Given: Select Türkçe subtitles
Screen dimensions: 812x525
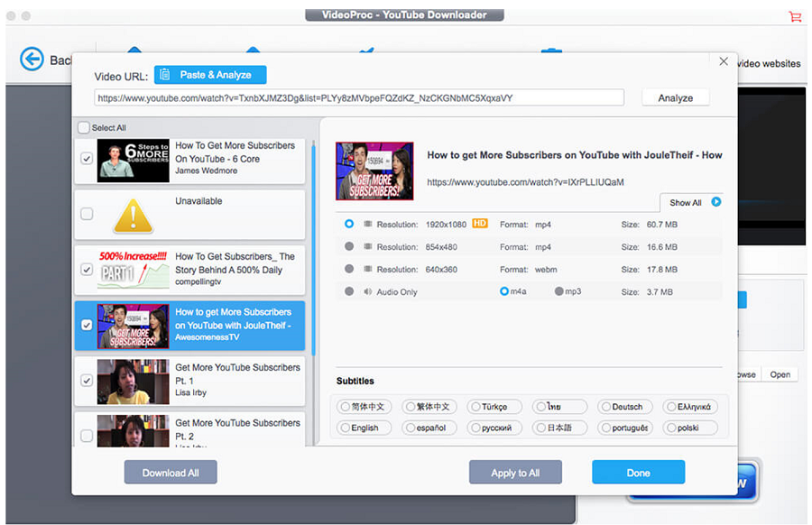Looking at the screenshot, I should [494, 407].
